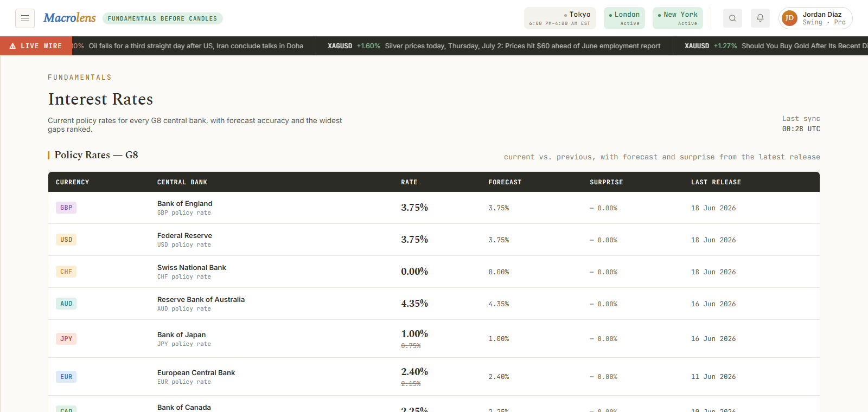Click the JPY currency badge
Screen dimensions: 868x412
point(66,339)
